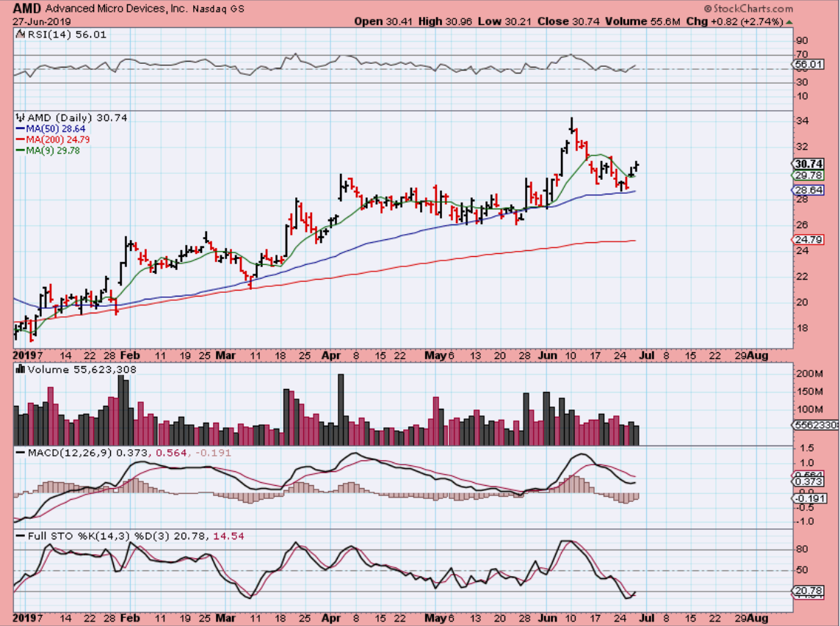The height and width of the screenshot is (626, 840).
Task: Click 'Advanced Micro Devices, Inc.' company name
Action: (x=116, y=9)
